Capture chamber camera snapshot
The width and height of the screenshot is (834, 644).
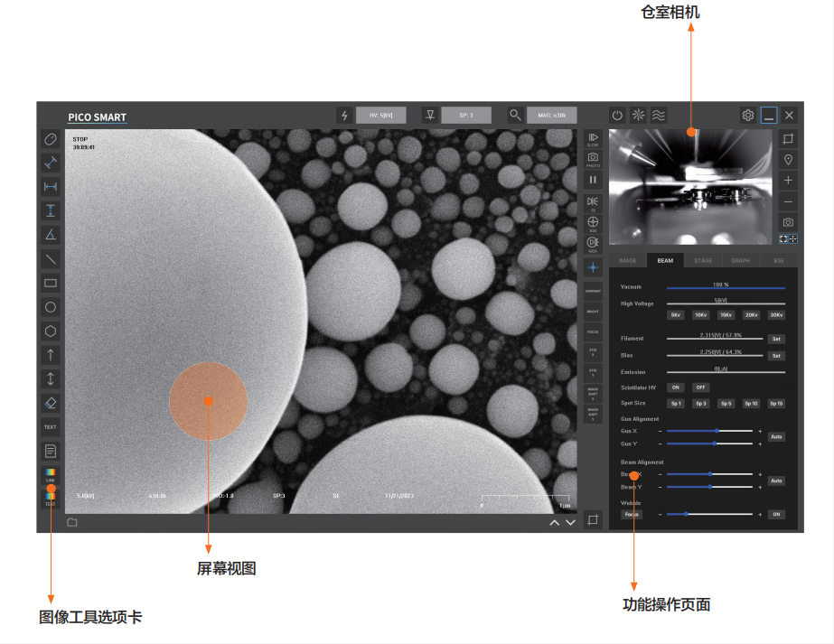pyautogui.click(x=788, y=222)
